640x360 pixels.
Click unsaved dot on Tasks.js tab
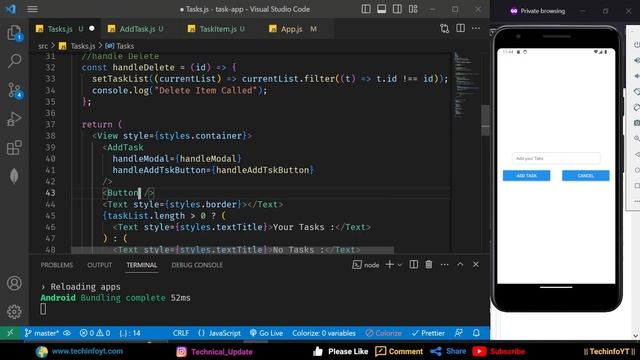92,28
